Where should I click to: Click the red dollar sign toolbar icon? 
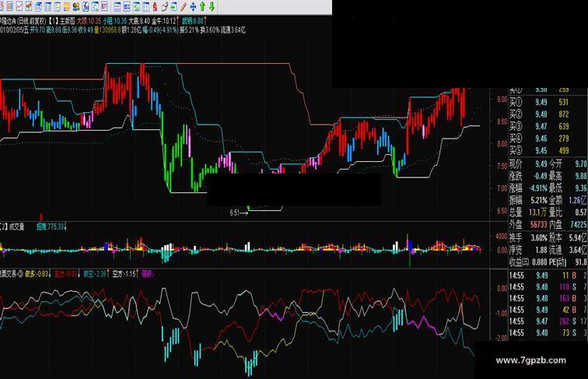(155, 6)
